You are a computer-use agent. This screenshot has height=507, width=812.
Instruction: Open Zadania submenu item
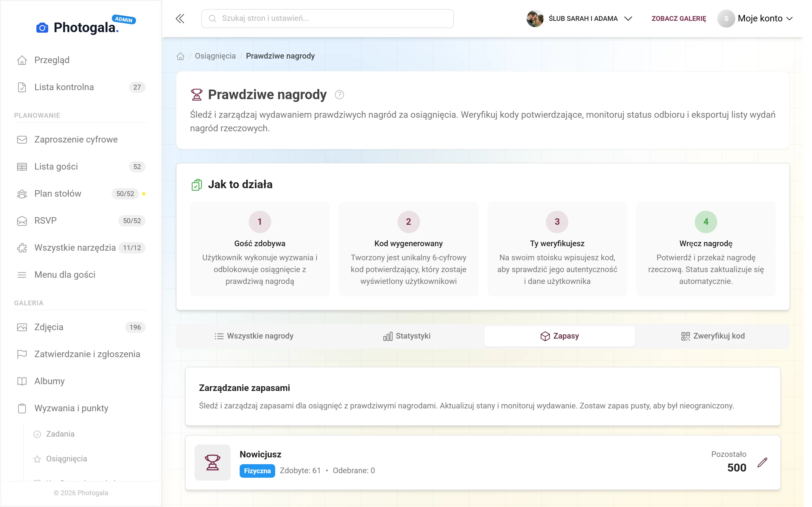click(60, 434)
